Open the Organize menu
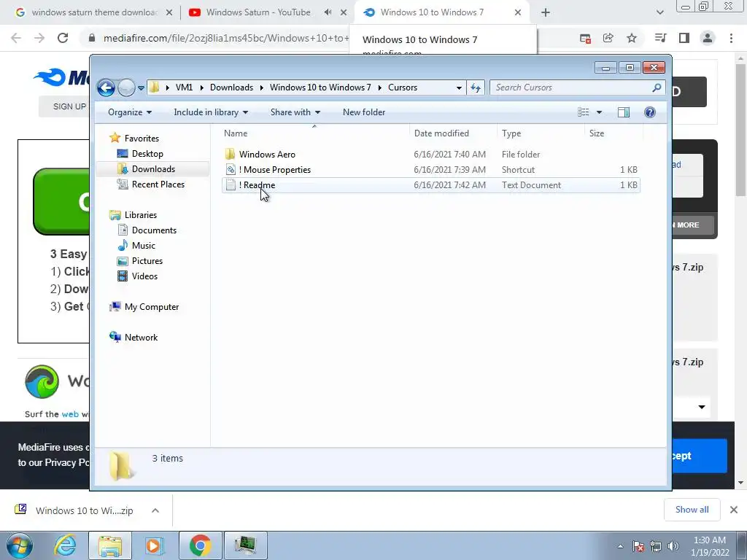 point(130,112)
